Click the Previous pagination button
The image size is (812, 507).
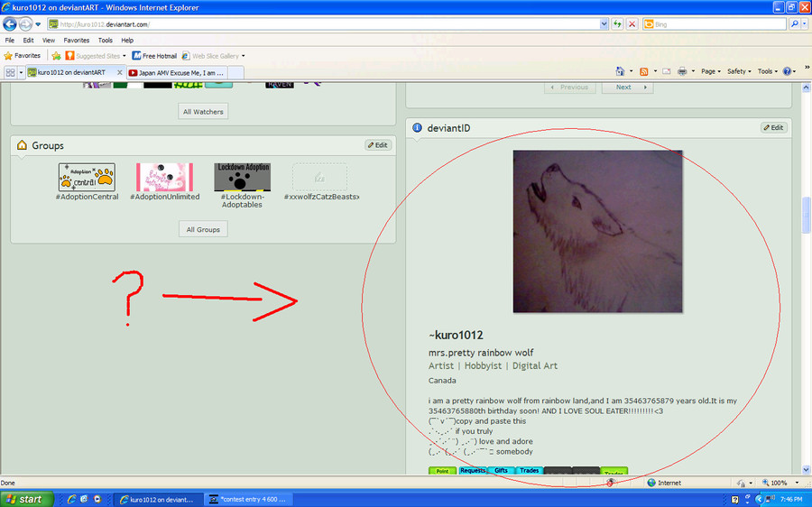(x=569, y=87)
